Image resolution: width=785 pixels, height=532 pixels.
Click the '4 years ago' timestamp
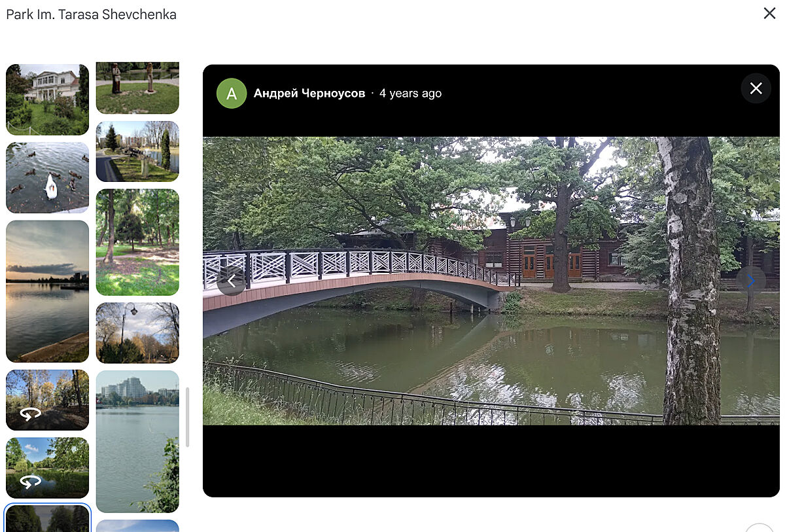coord(410,94)
